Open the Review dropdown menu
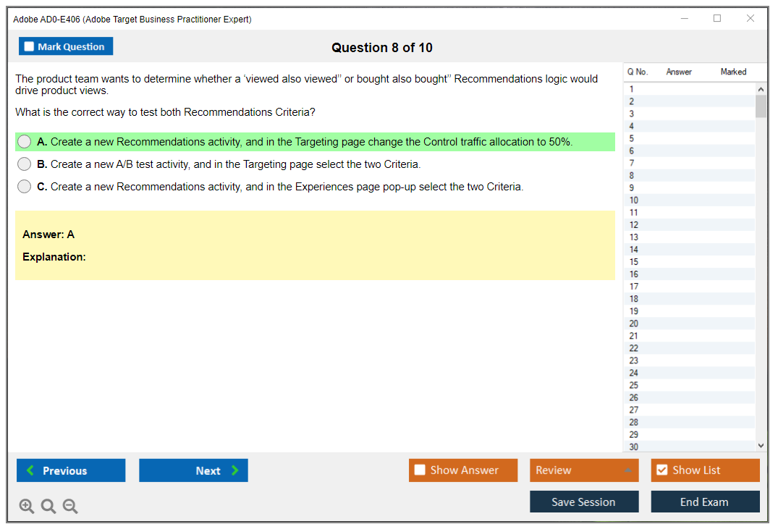The image size is (778, 532). point(584,470)
